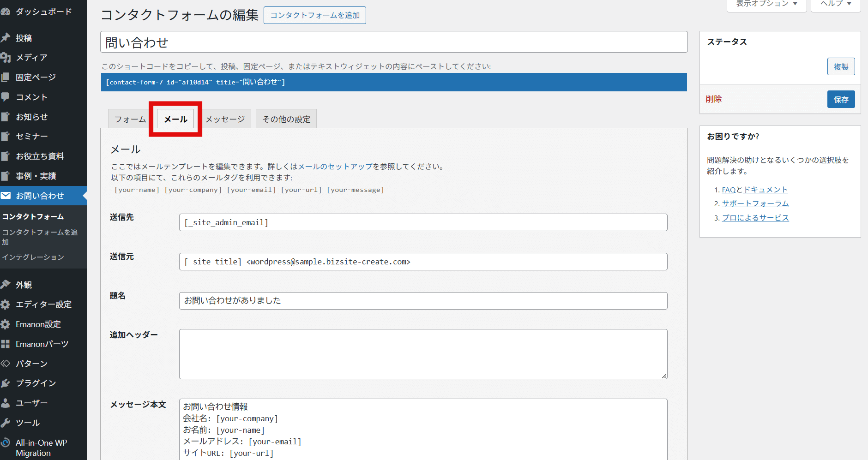Image resolution: width=868 pixels, height=460 pixels.
Task: Click the wrench icon for ツール
Action: pos(6,423)
